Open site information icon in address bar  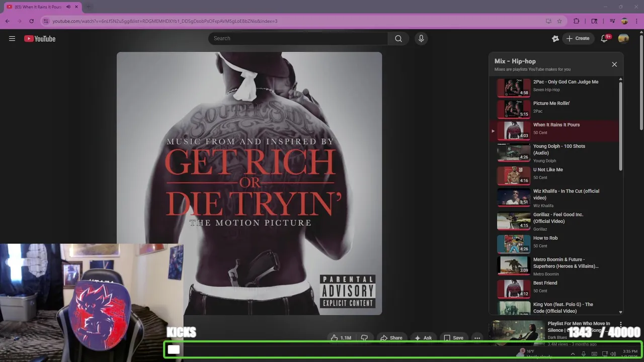tap(46, 21)
